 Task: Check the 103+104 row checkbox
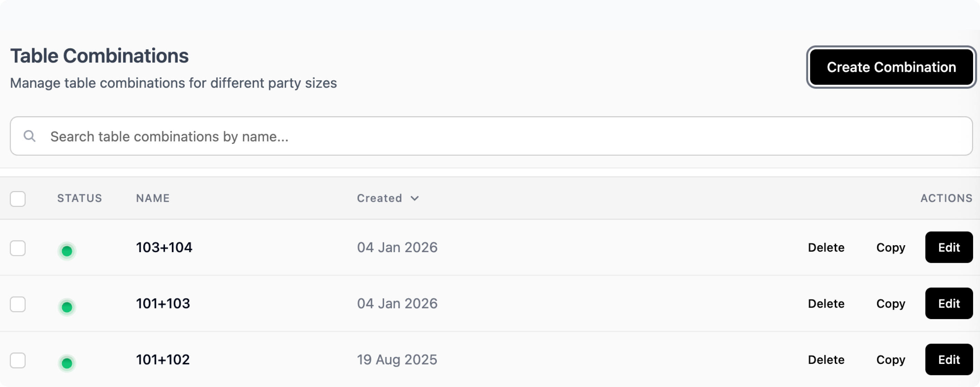point(18,248)
